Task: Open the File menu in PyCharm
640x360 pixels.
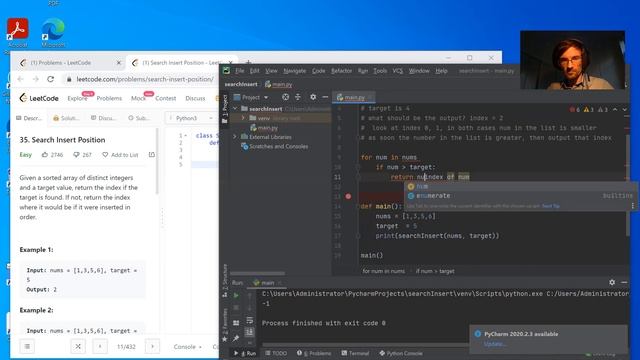Action: (240, 71)
